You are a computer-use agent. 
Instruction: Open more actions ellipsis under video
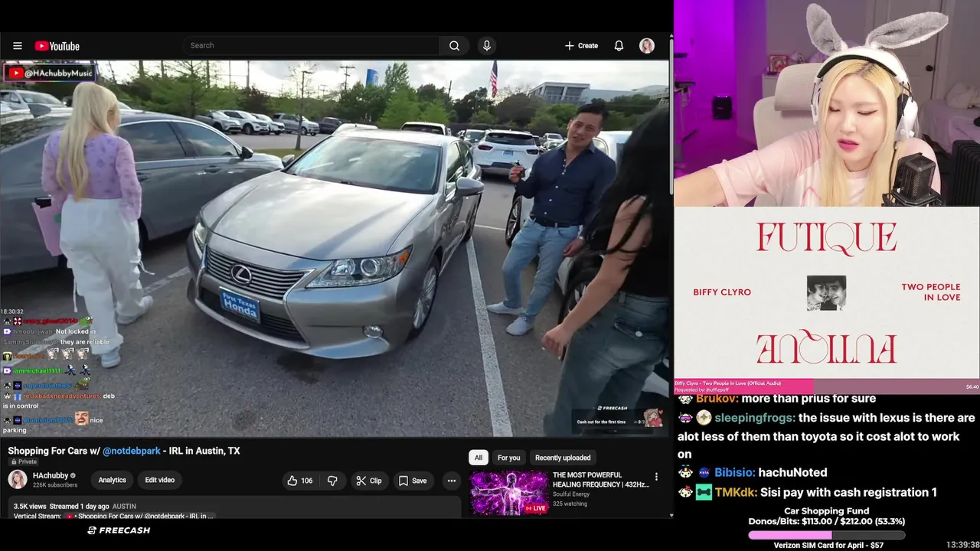point(452,481)
